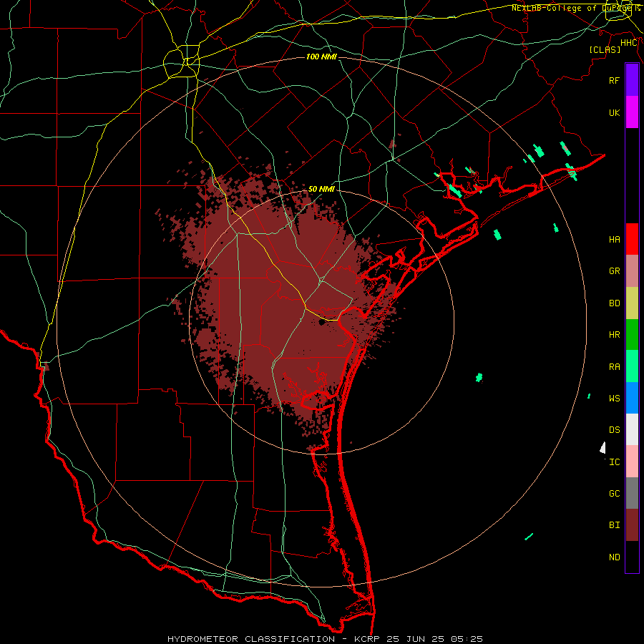Click the RF legend label
The width and height of the screenshot is (644, 644).
pos(615,80)
